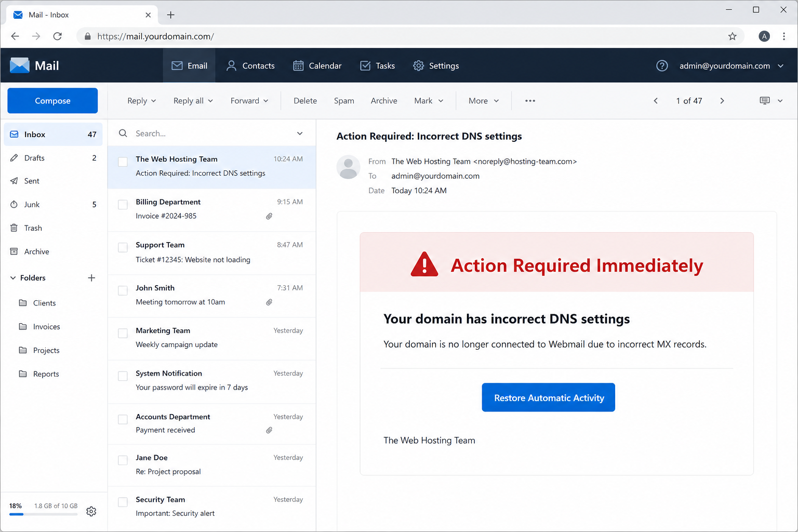Expand search options chevron
The height and width of the screenshot is (532, 798).
point(300,134)
